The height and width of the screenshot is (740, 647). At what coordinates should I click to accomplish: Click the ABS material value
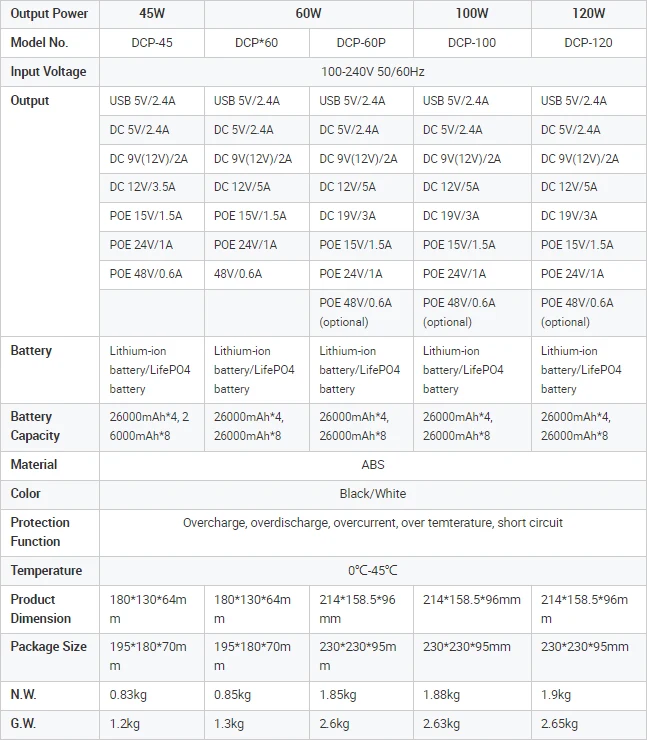pyautogui.click(x=372, y=465)
